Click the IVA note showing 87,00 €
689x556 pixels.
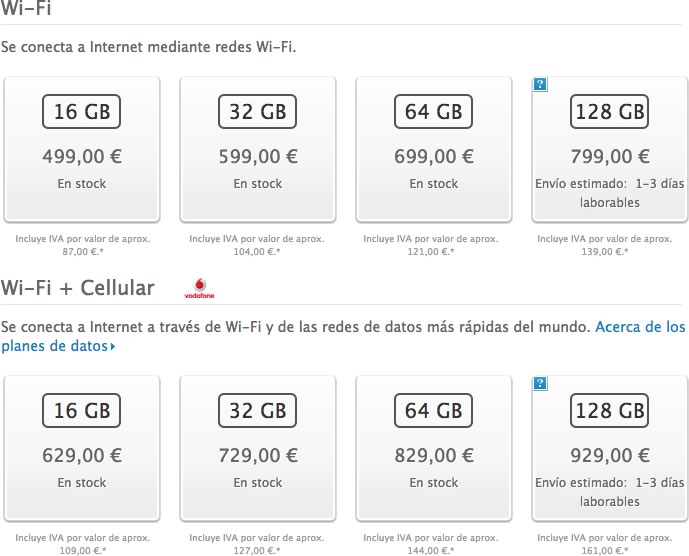coord(83,245)
